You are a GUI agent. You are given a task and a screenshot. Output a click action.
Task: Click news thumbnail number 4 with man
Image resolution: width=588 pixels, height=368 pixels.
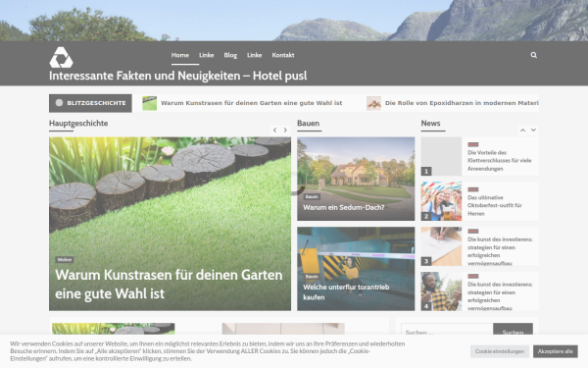pos(441,291)
